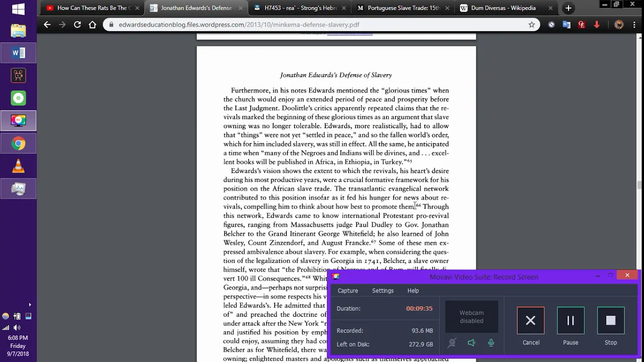The height and width of the screenshot is (362, 644).
Task: Close the H7453 Strong's Hebrew tab
Action: (x=344, y=8)
